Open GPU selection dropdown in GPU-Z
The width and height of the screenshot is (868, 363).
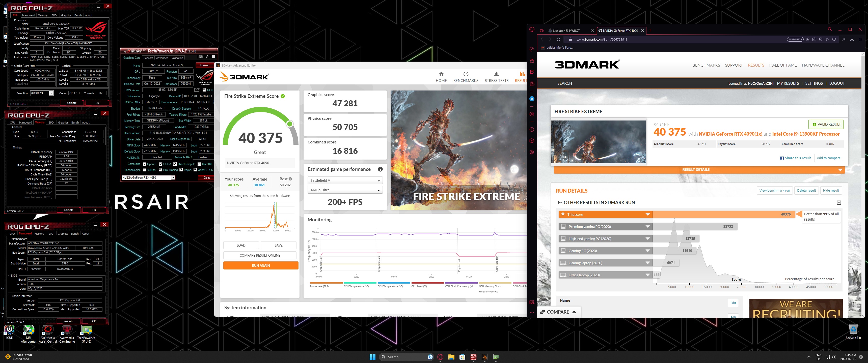149,177
